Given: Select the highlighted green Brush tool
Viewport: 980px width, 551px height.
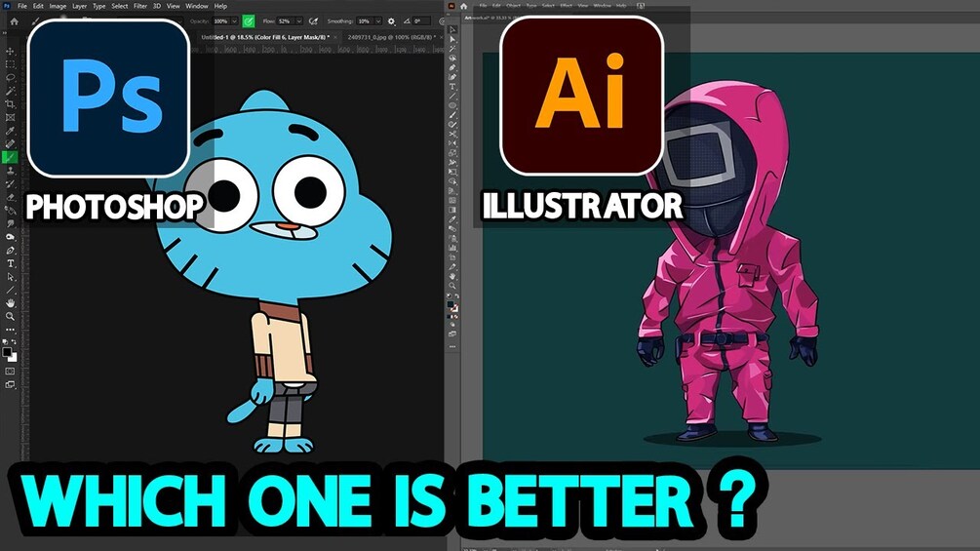Looking at the screenshot, I should point(10,157).
